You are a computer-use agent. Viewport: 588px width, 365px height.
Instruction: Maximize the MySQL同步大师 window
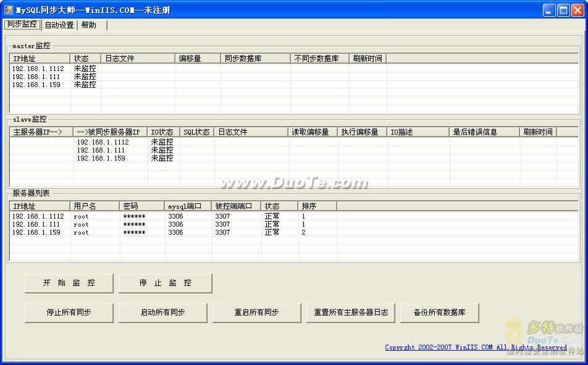point(563,10)
